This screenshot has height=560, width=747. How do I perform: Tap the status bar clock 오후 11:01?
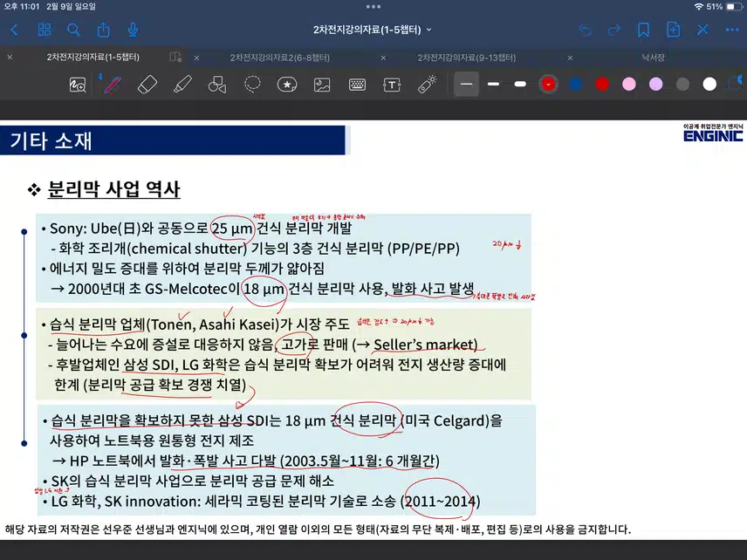coord(23,7)
